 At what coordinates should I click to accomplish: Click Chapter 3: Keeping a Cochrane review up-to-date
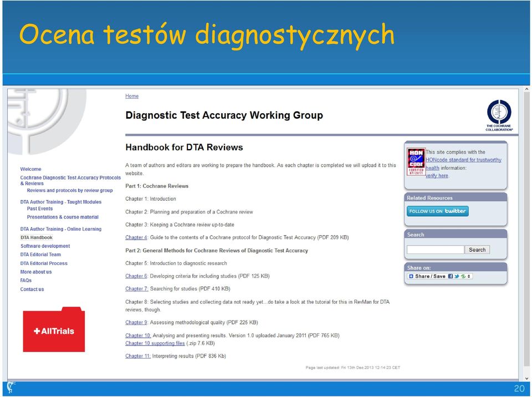pos(180,225)
